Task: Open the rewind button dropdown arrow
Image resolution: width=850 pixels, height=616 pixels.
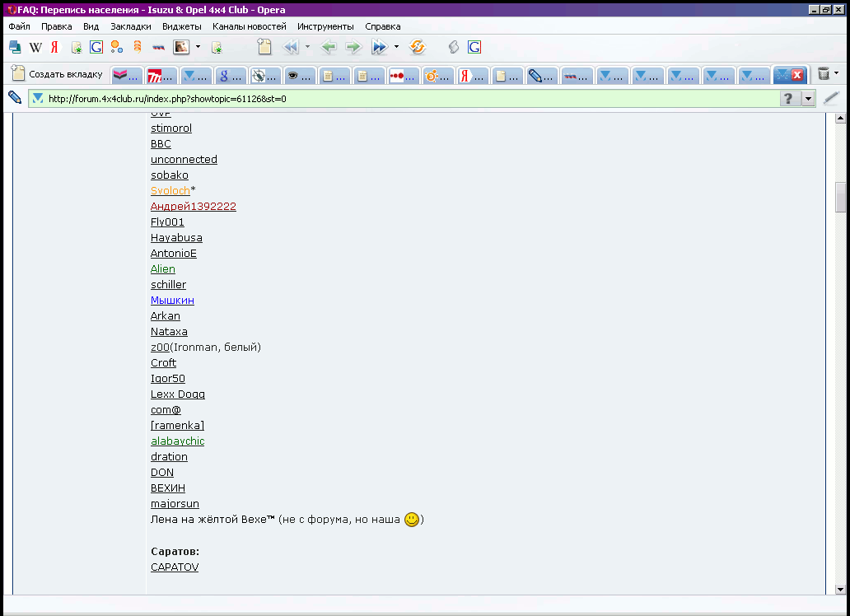Action: (x=307, y=47)
